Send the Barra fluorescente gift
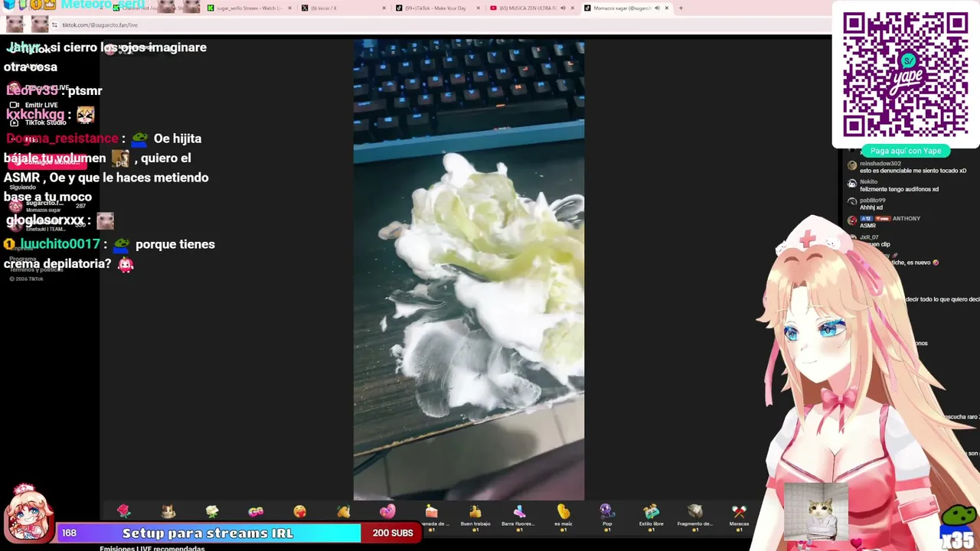 click(x=519, y=516)
